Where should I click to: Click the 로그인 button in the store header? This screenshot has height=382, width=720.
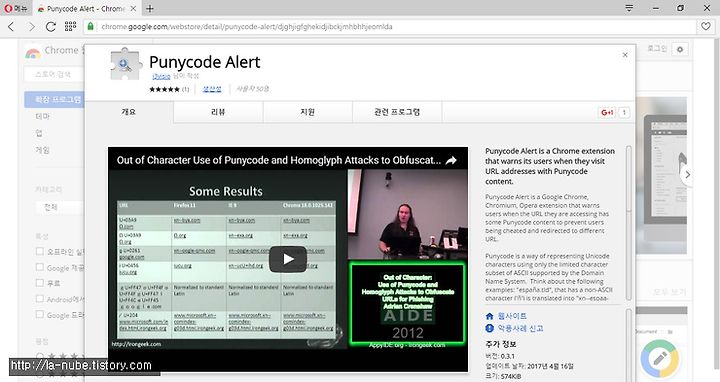(x=657, y=48)
